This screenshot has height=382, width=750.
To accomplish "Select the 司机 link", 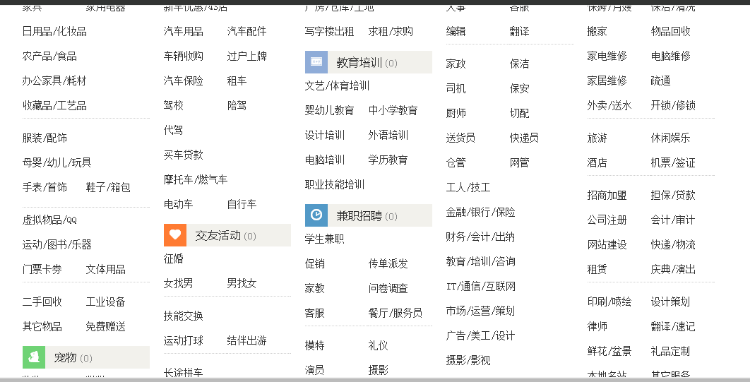I will [x=456, y=88].
